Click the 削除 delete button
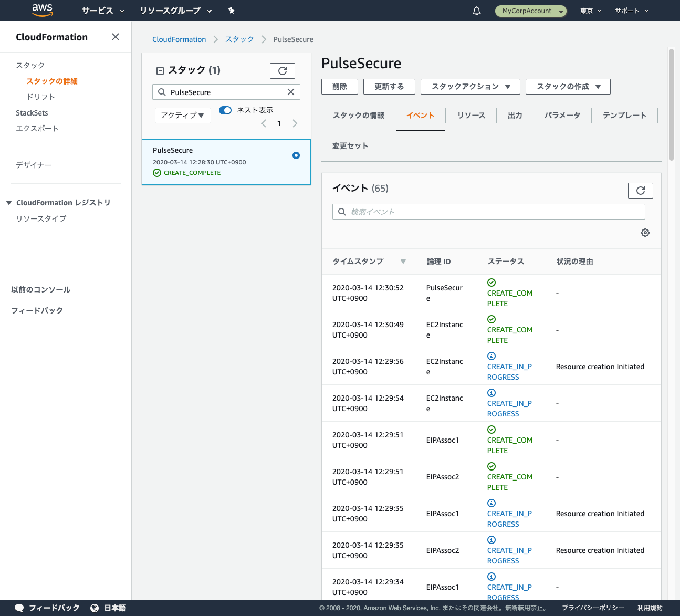This screenshot has width=680, height=616. 339,86
